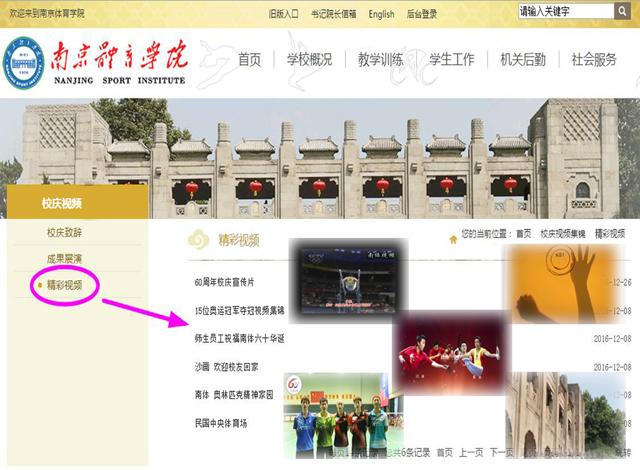This screenshot has height=470, width=640.
Task: Go to 学生工作 in the navigation bar
Action: click(452, 60)
